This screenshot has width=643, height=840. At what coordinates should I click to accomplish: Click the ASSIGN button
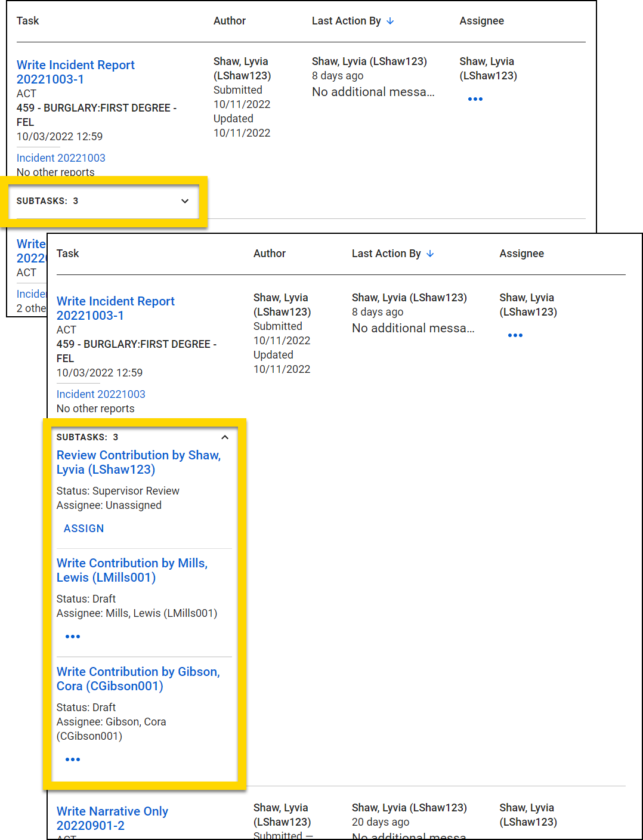(84, 528)
